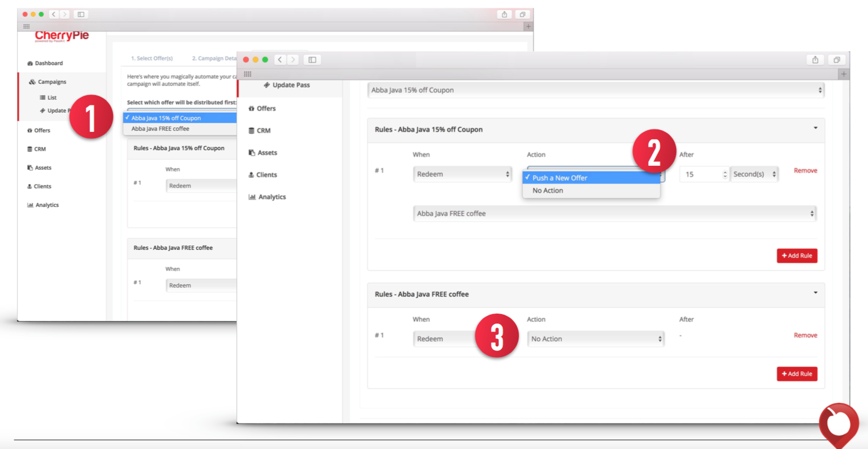Click the apps grid icon in the front window
This screenshot has height=449, width=868.
click(x=248, y=74)
